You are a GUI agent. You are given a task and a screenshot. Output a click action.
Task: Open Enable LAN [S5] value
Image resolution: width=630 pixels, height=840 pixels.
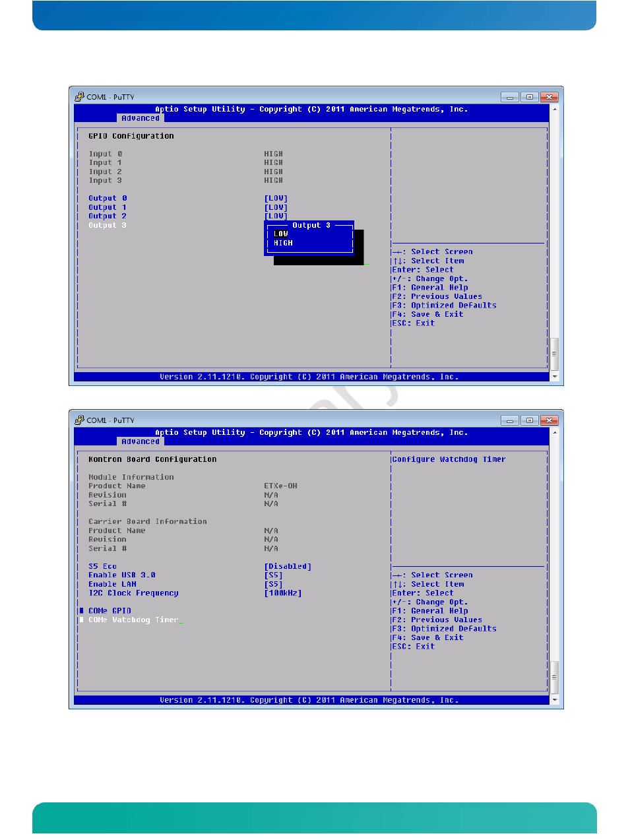click(x=273, y=584)
